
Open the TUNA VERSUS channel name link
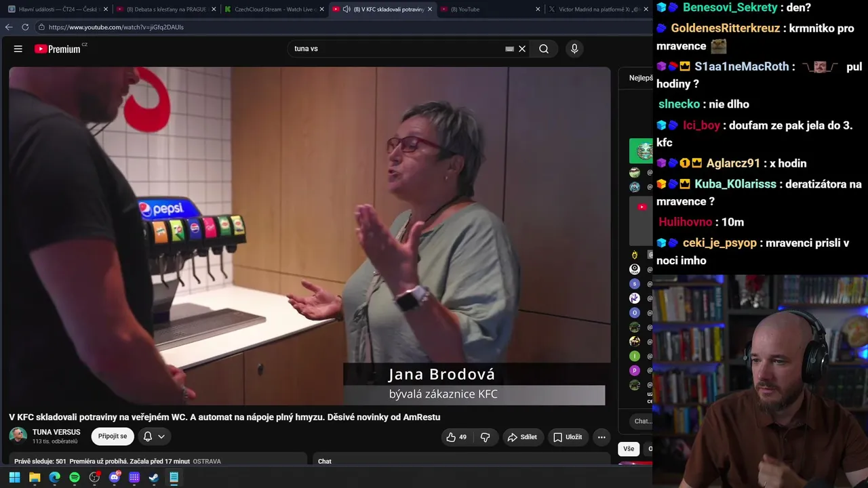(56, 432)
